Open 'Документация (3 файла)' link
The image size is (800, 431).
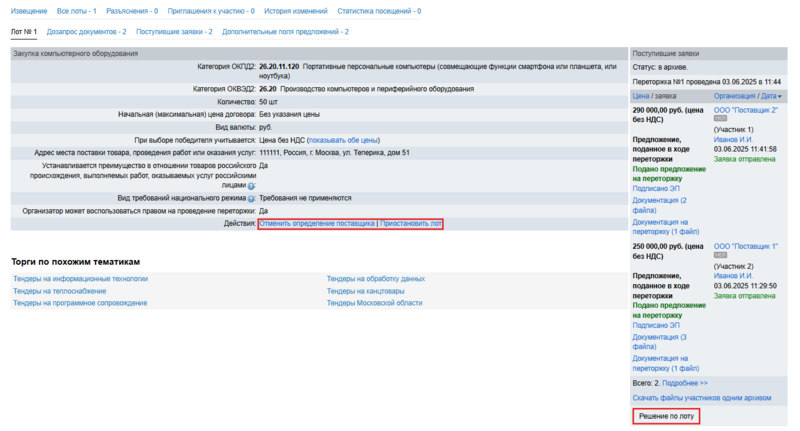coord(659,342)
